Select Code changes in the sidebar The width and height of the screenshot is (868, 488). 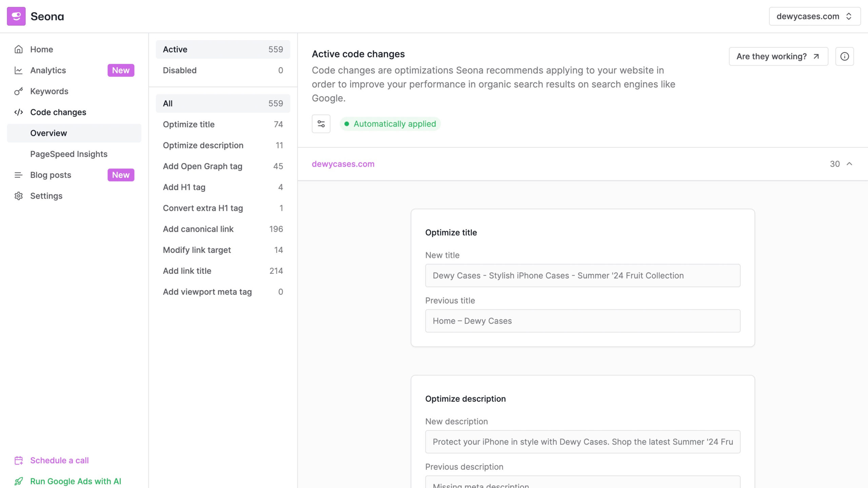[x=74, y=112]
